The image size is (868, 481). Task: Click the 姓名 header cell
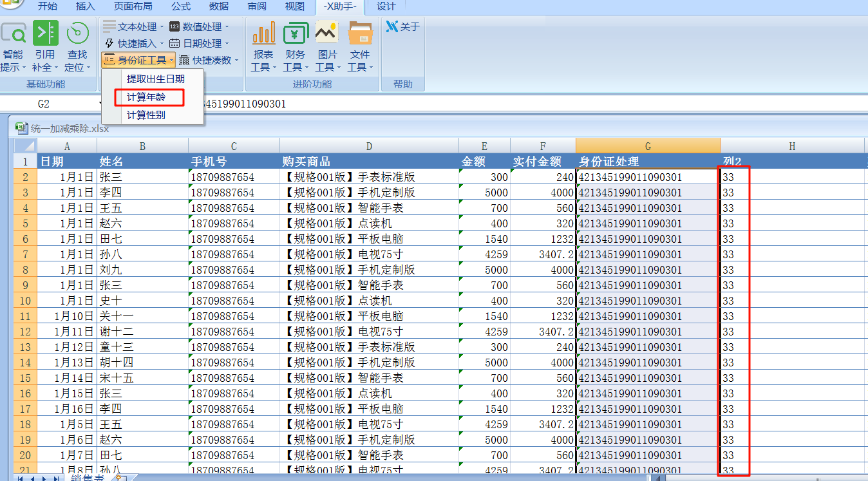(142, 162)
